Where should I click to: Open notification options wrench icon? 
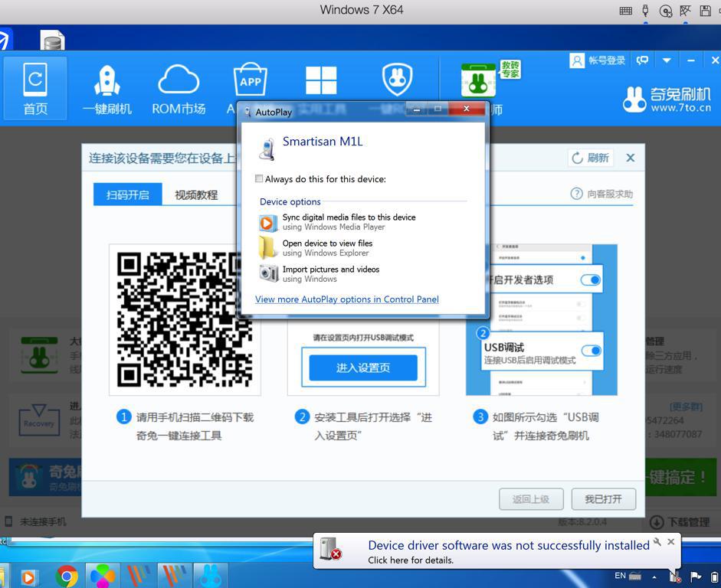[657, 541]
